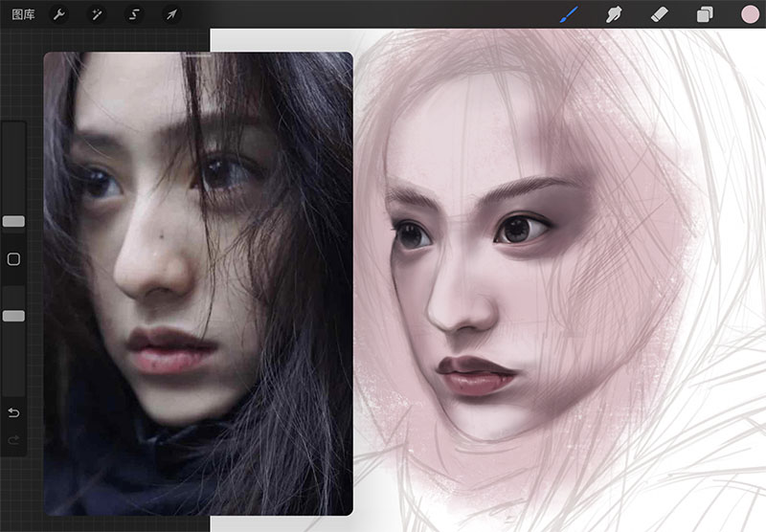Image resolution: width=766 pixels, height=532 pixels.
Task: Open the Adjustments magic wand menu
Action: tap(97, 14)
